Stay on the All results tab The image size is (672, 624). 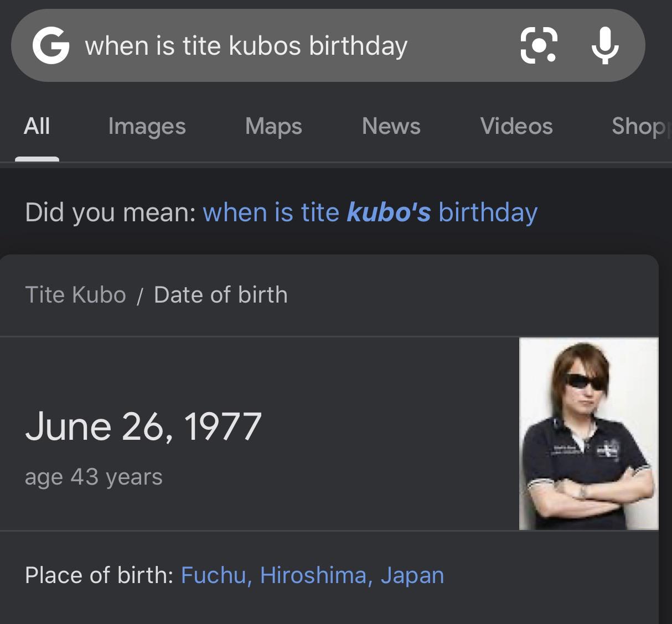click(x=37, y=126)
